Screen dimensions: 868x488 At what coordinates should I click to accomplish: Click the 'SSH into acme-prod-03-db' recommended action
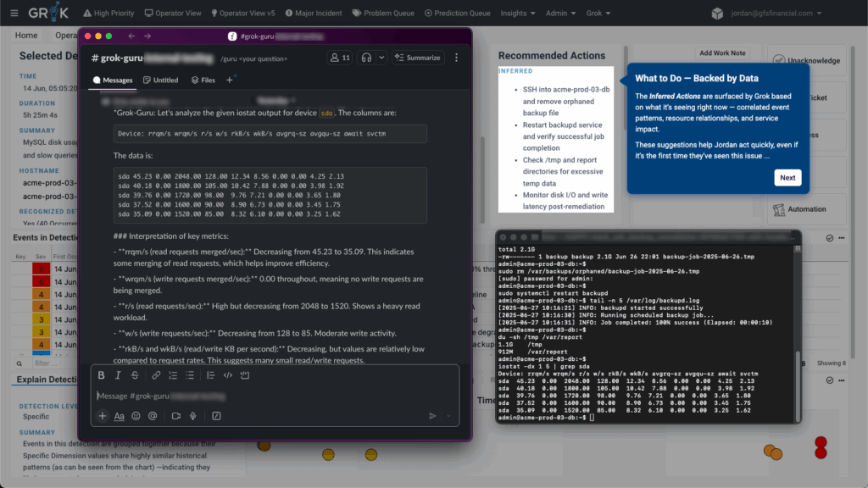coord(565,102)
